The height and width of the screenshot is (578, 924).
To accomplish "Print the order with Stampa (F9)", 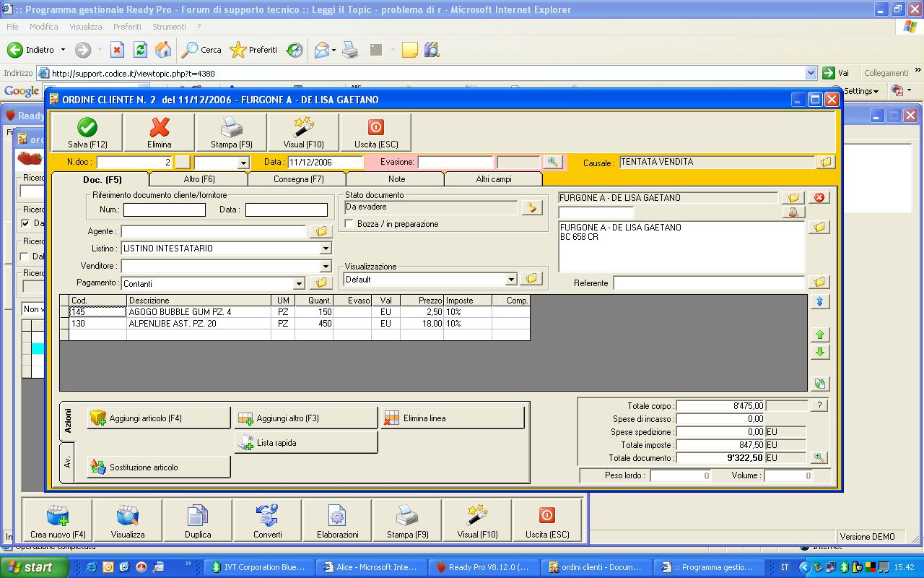I will 231,133.
